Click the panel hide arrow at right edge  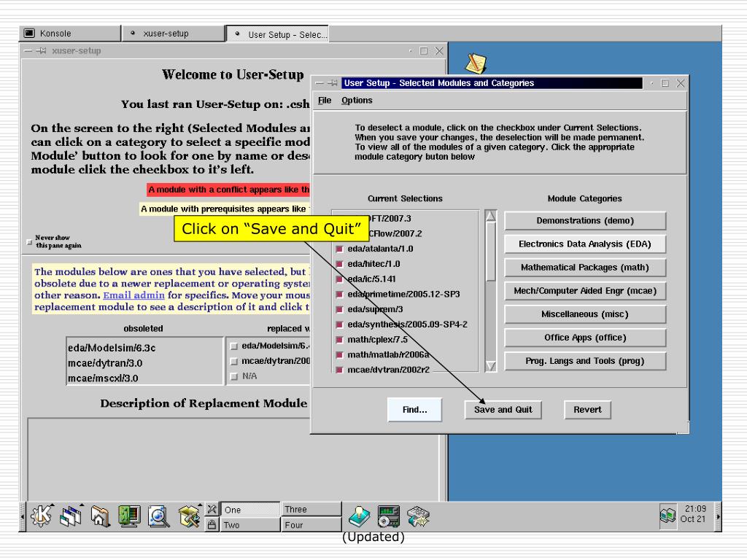(x=719, y=516)
